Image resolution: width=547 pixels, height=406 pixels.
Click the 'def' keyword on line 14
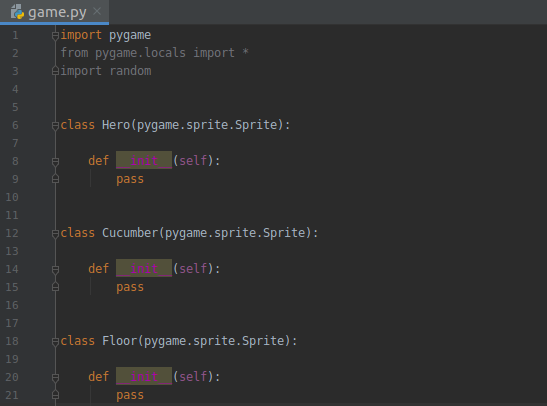click(x=98, y=269)
